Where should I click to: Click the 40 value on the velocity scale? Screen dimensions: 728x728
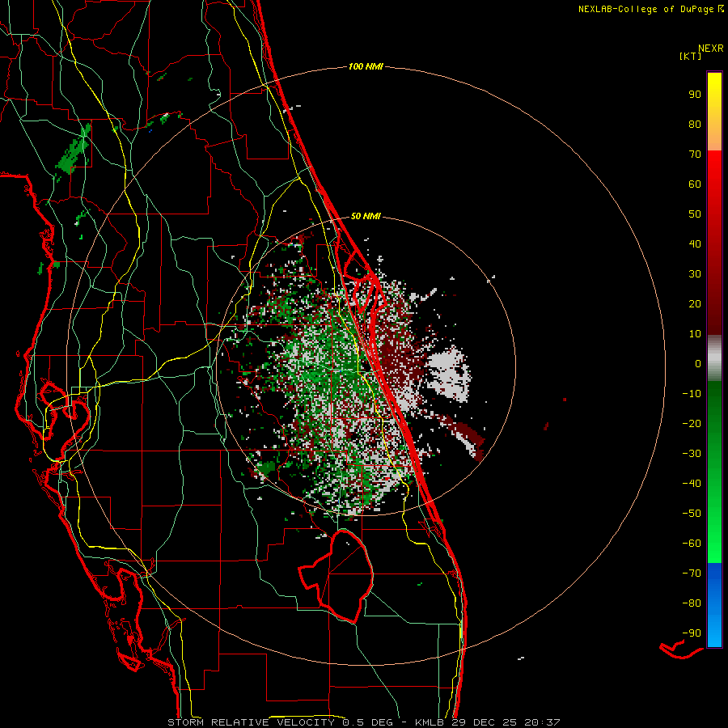pos(695,243)
